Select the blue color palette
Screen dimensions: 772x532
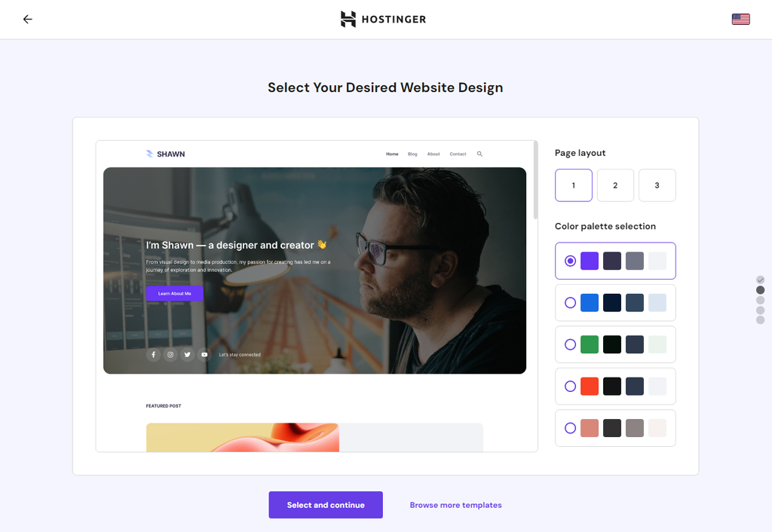(x=571, y=302)
